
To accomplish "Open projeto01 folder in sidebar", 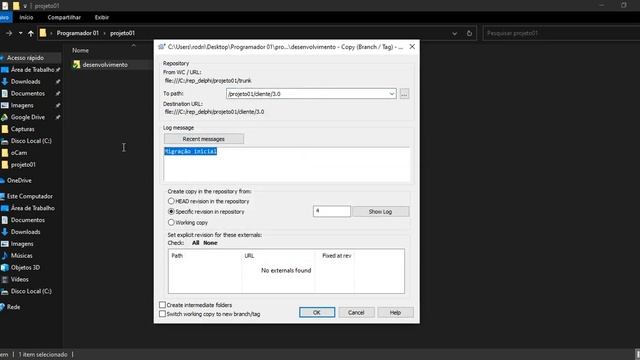I will [23, 164].
